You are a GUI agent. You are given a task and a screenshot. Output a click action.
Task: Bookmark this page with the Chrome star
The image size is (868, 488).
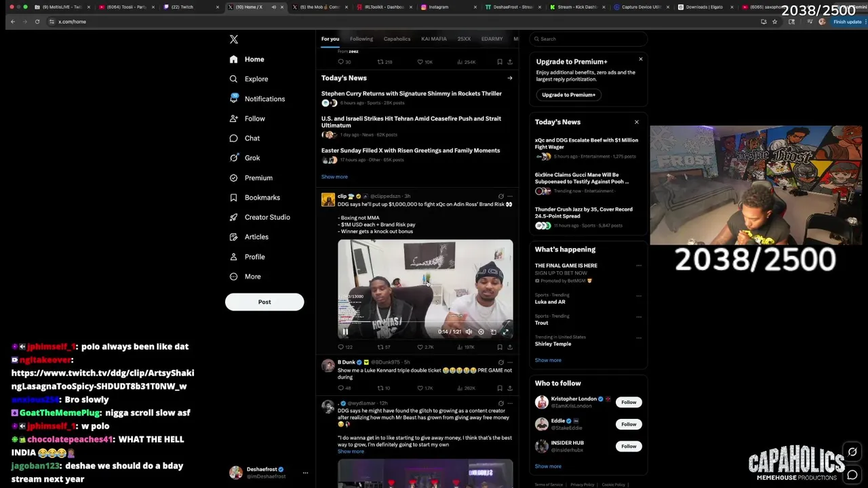[774, 22]
